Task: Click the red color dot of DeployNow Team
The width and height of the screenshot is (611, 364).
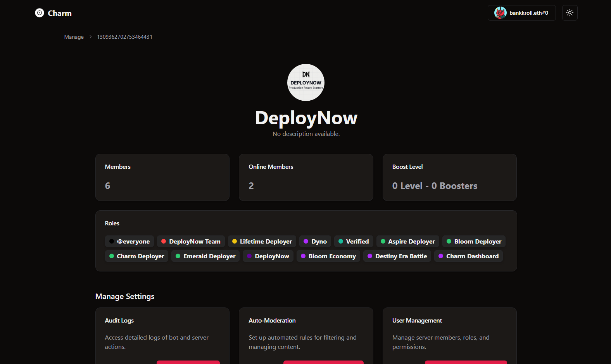Action: (x=164, y=241)
